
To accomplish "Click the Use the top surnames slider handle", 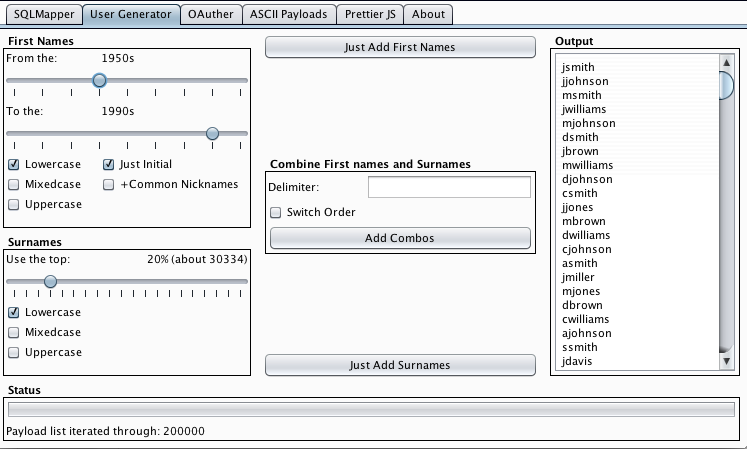I will click(x=50, y=282).
